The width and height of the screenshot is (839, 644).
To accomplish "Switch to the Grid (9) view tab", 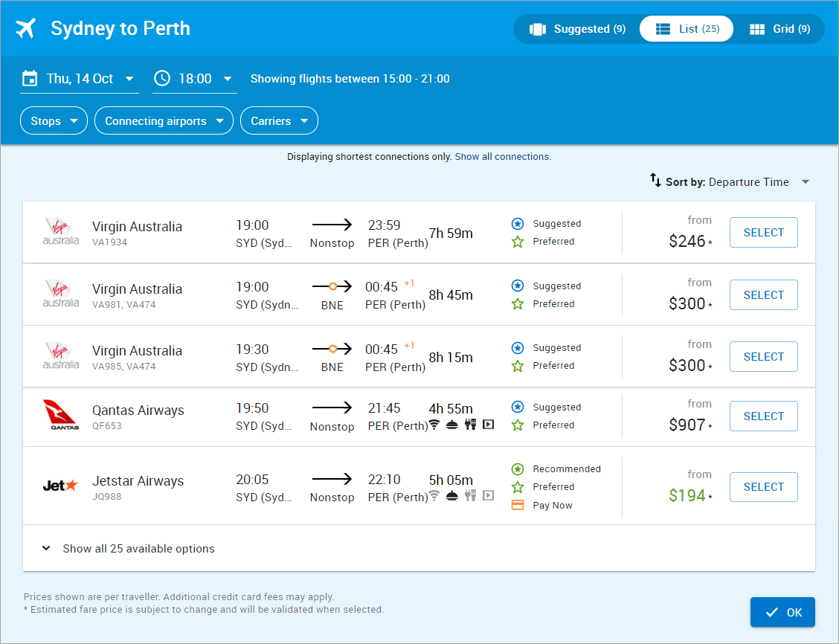I will pyautogui.click(x=779, y=29).
